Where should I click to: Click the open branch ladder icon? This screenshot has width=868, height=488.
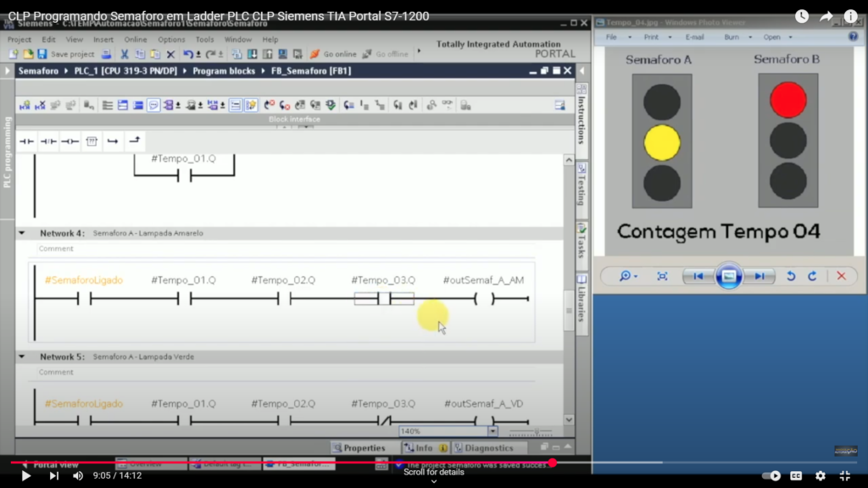113,141
